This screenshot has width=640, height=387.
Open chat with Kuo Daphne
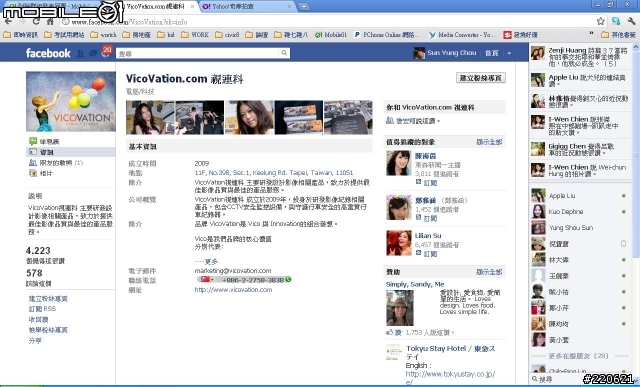coord(580,211)
